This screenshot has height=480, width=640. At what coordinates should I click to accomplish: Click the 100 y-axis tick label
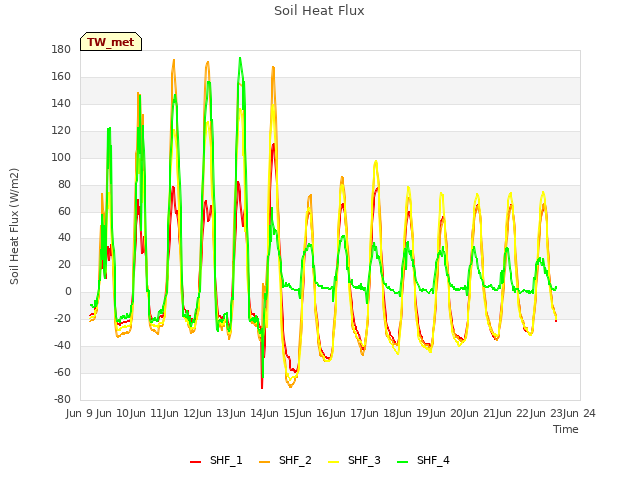tap(61, 157)
